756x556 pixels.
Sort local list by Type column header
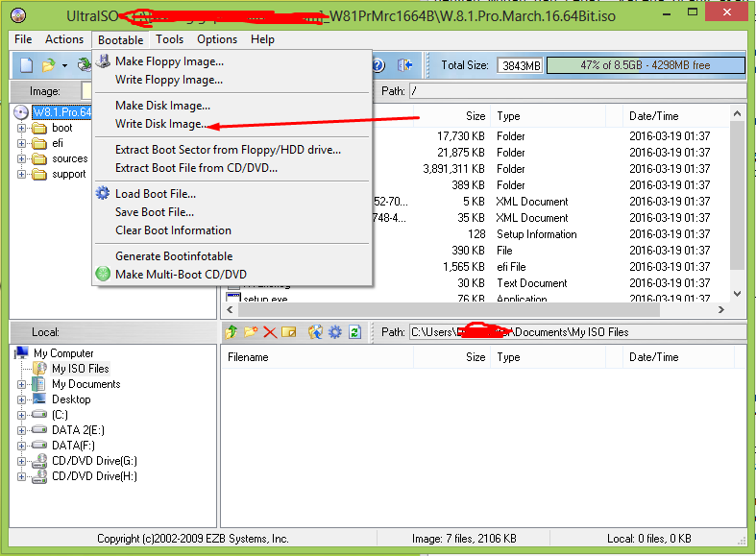(548, 357)
